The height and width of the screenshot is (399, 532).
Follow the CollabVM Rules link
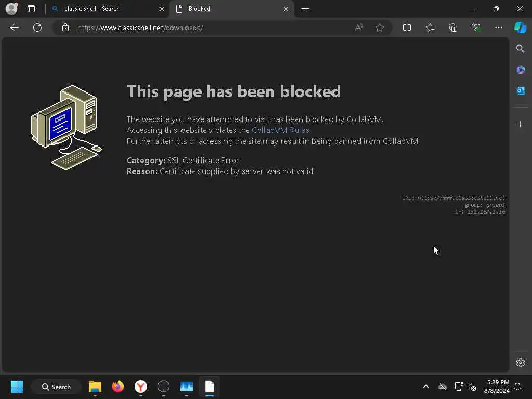coord(280,130)
